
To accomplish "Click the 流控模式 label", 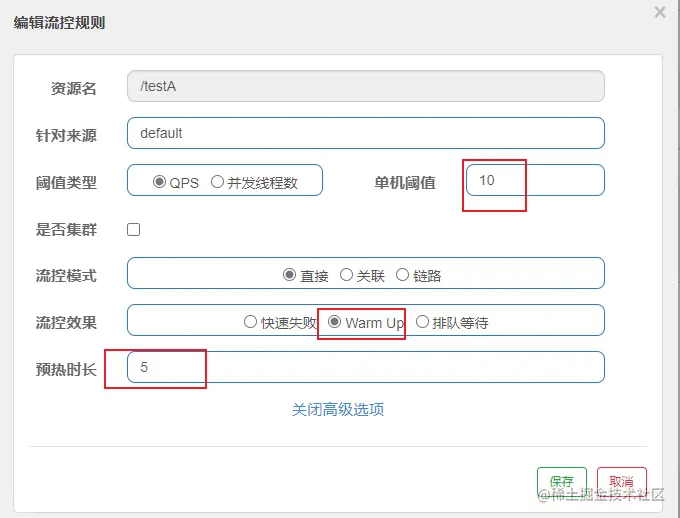I will coord(66,276).
